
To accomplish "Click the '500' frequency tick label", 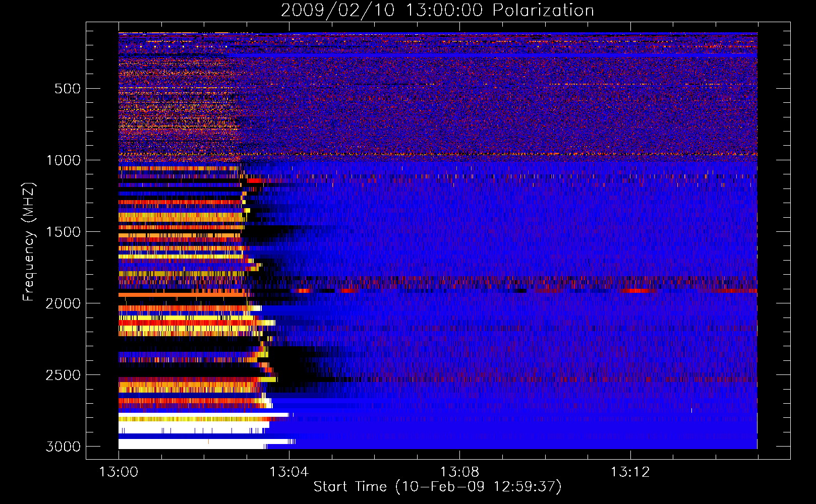I will (68, 89).
